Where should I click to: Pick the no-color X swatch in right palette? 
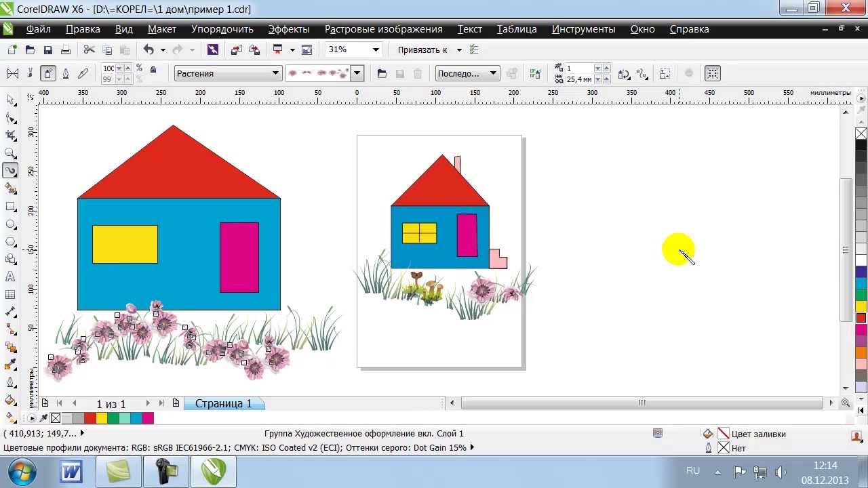[861, 134]
